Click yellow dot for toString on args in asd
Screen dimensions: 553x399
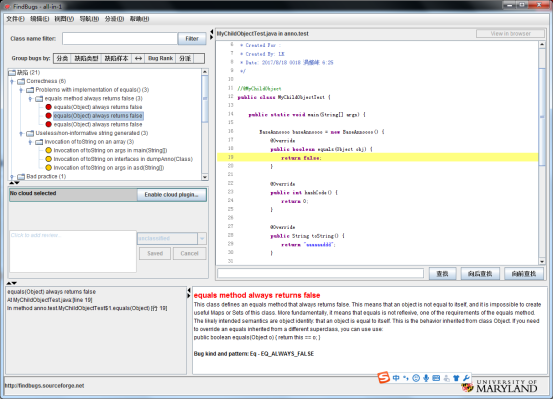[x=49, y=168]
